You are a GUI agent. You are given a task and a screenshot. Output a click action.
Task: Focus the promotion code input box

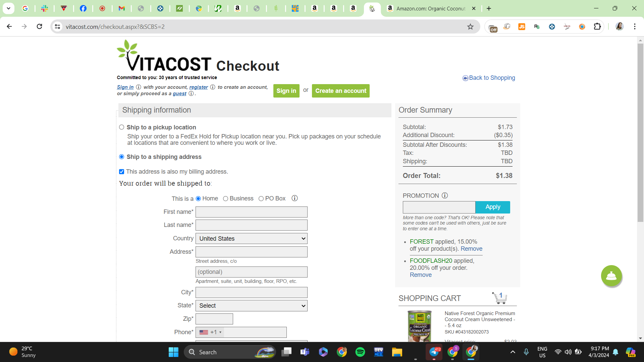[x=439, y=207]
